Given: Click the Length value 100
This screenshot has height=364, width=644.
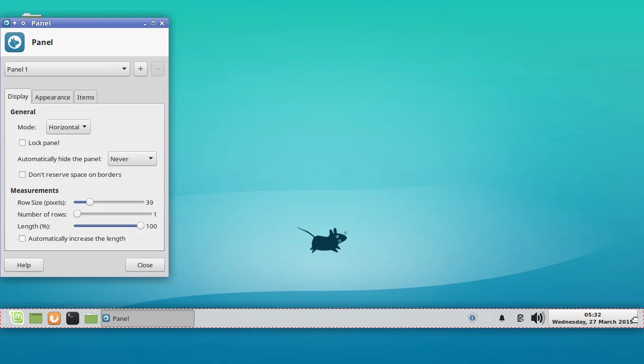Looking at the screenshot, I should pos(152,226).
